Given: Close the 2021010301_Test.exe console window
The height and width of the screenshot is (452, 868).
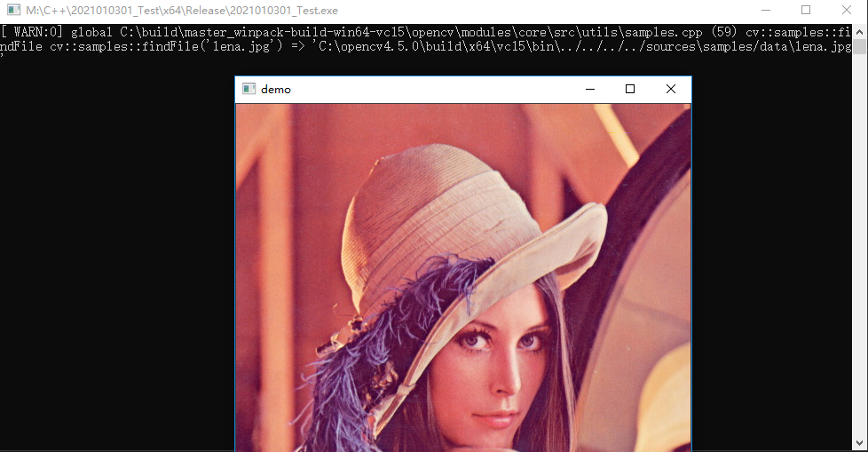Looking at the screenshot, I should pos(847,10).
